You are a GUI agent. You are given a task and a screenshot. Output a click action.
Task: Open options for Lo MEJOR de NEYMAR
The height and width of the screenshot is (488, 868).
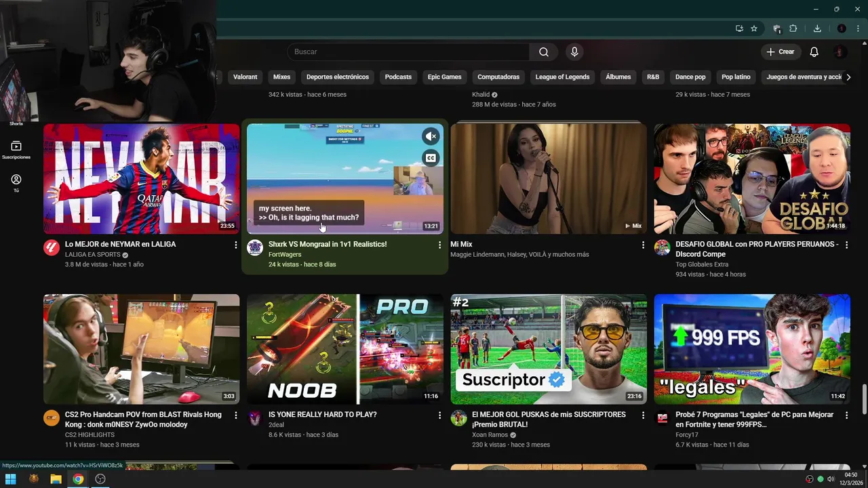236,245
